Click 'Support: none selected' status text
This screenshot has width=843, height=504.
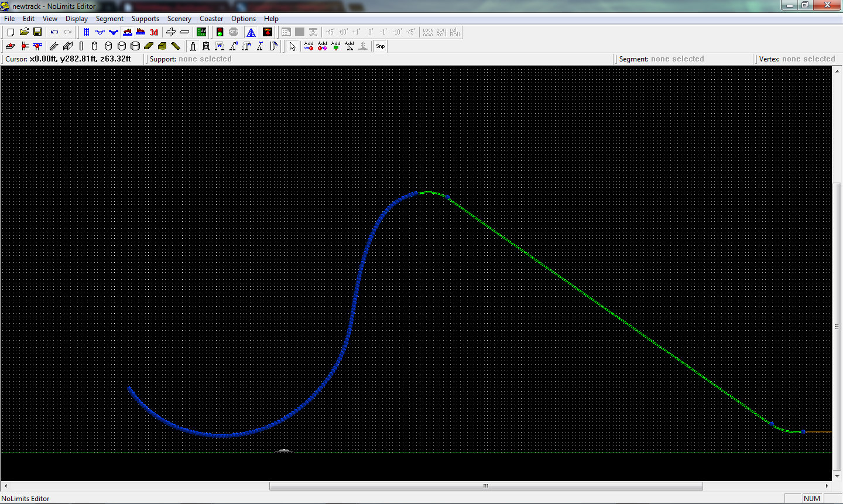(x=191, y=59)
